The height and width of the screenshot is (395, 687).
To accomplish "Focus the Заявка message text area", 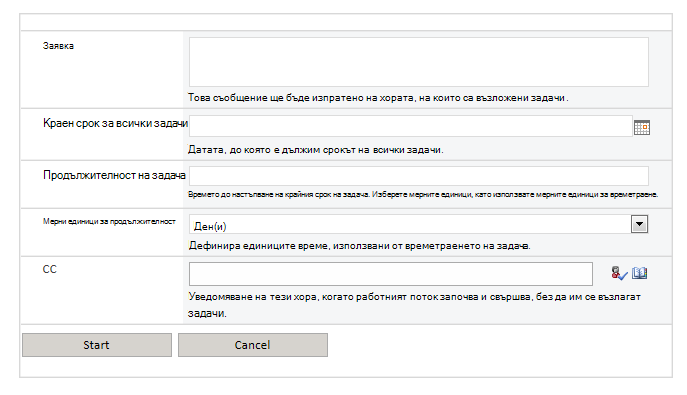I will (x=418, y=62).
